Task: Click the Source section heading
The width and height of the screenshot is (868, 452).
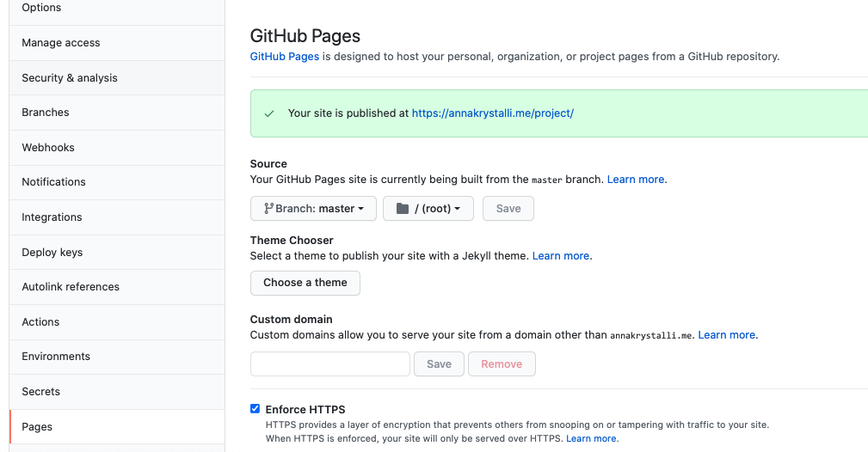Action: pyautogui.click(x=268, y=164)
